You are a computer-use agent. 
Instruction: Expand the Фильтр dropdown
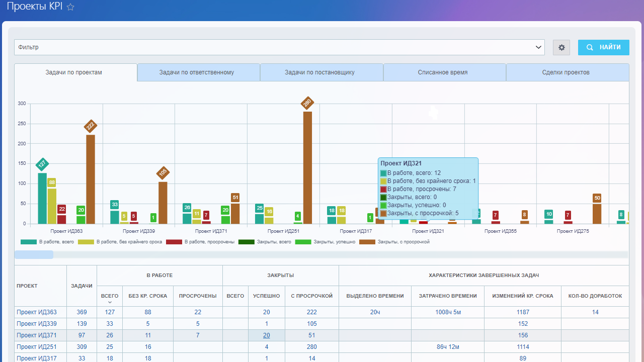pyautogui.click(x=539, y=47)
